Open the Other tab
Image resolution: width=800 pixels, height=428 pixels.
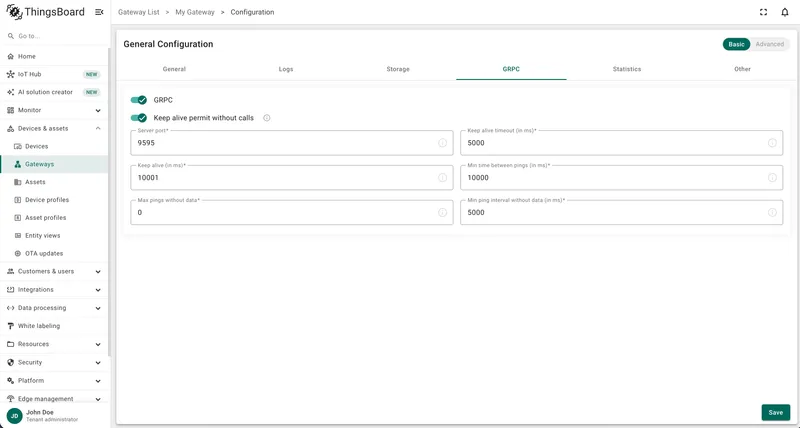tap(742, 69)
